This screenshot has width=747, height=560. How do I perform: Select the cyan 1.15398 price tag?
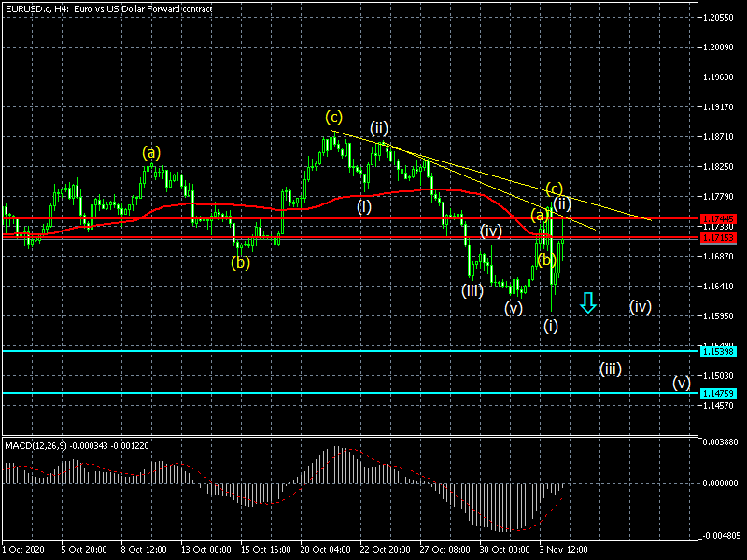pyautogui.click(x=724, y=351)
